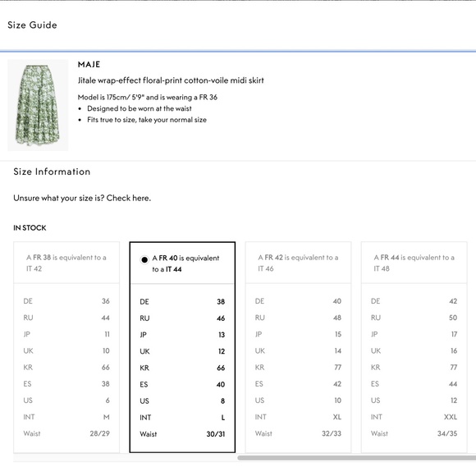This screenshot has width=476, height=476.
Task: Click RU value 50 in FR 44 card
Action: tap(453, 318)
